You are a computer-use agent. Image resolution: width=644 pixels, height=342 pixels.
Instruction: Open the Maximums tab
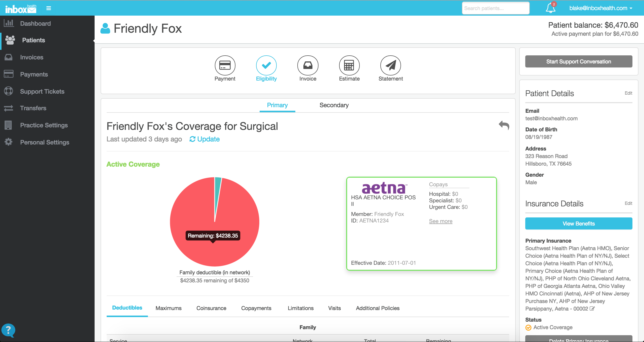pos(168,308)
